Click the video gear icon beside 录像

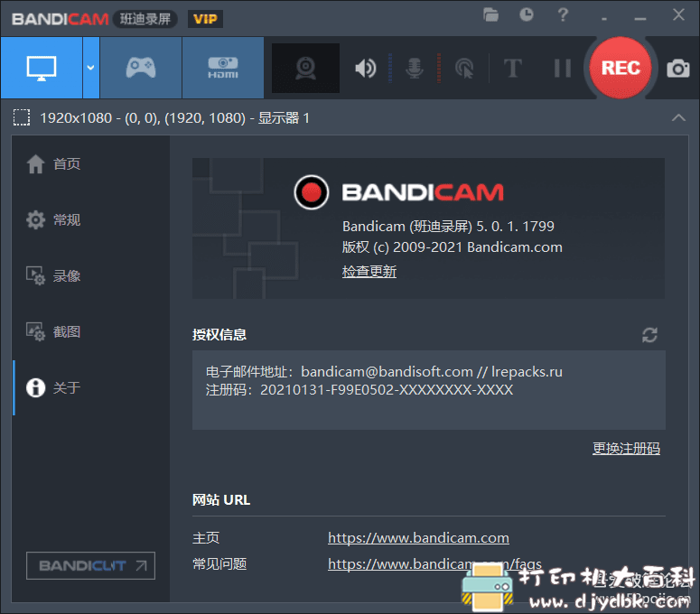tap(36, 275)
